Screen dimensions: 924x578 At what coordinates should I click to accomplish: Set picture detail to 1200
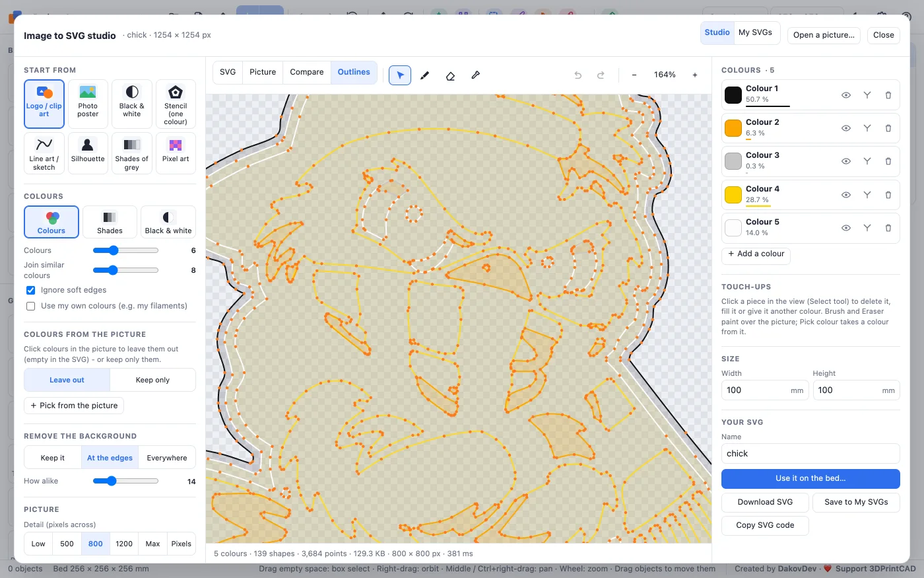coord(124,544)
